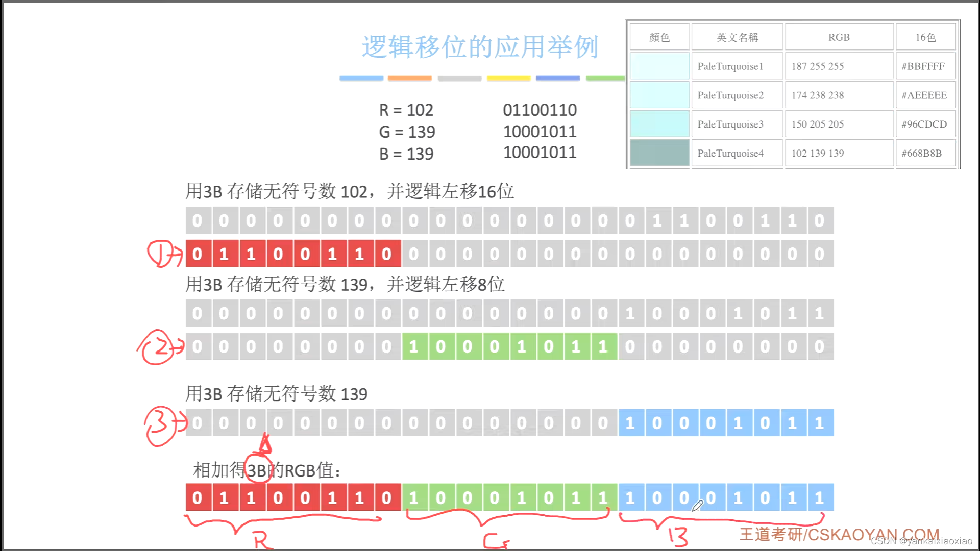Click the PaleTurquoise4 color swatch
The height and width of the screenshot is (551, 980).
click(659, 153)
